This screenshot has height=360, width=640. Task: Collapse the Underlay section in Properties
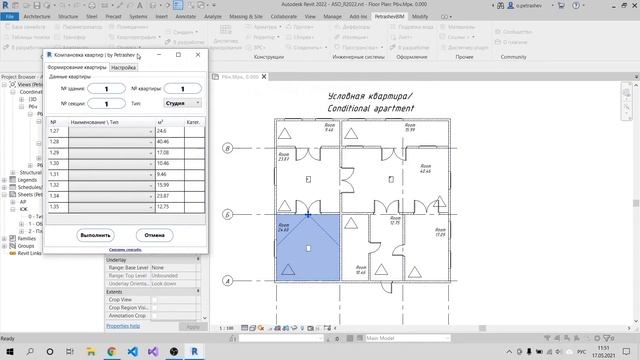(198, 259)
